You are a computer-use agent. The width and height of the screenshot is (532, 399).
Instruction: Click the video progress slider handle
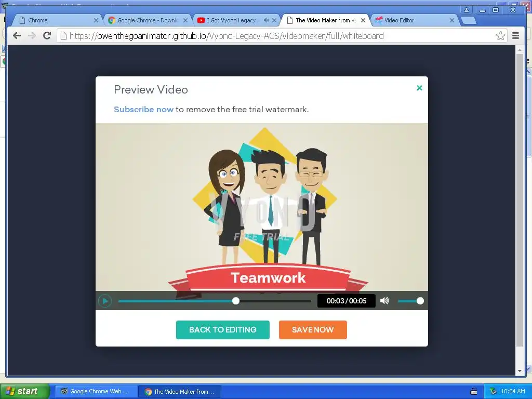pos(236,301)
